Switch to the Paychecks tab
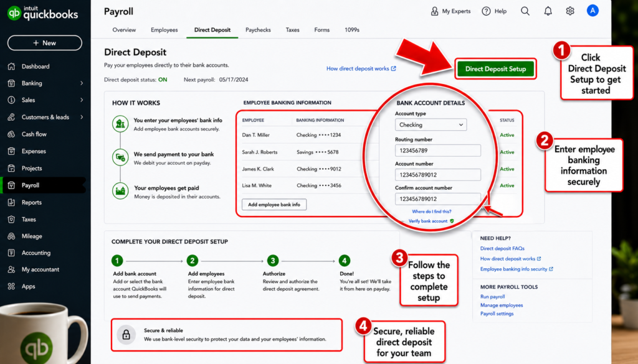This screenshot has width=638, height=364. tap(258, 30)
